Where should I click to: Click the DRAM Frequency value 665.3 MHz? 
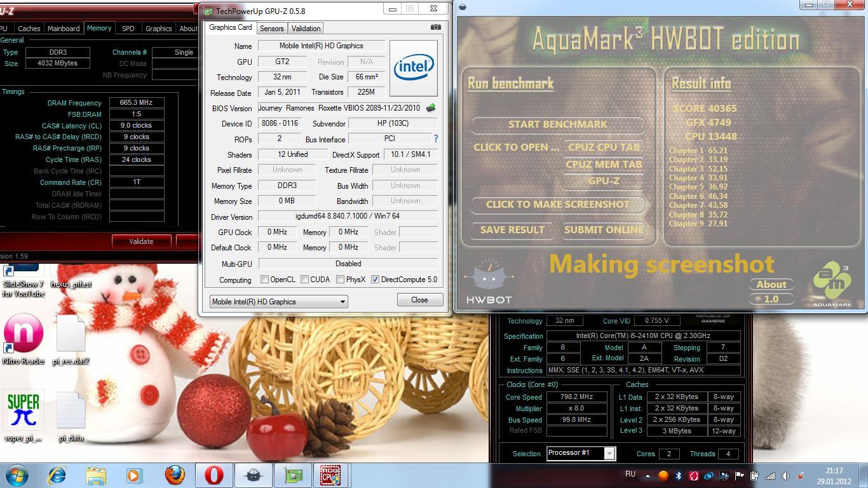[136, 102]
